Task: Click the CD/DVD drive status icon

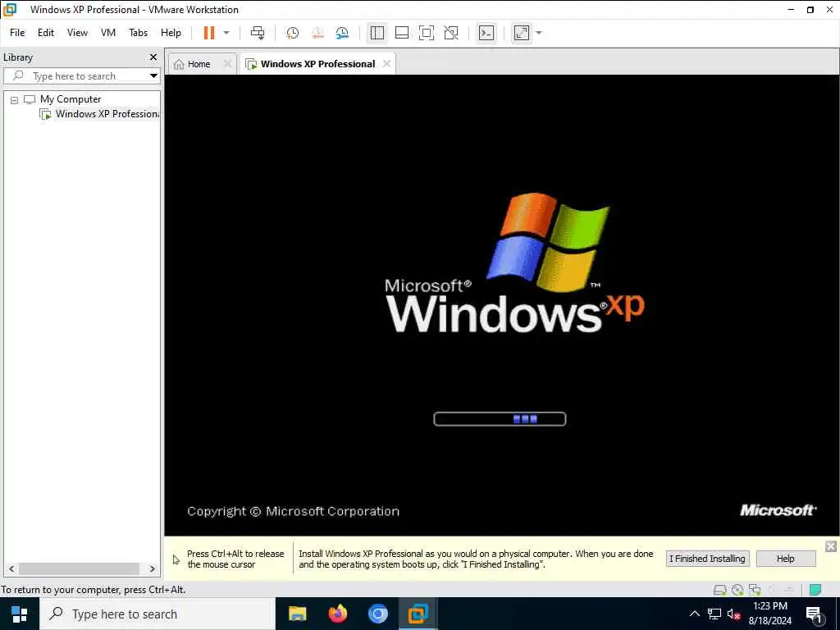Action: coord(737,590)
